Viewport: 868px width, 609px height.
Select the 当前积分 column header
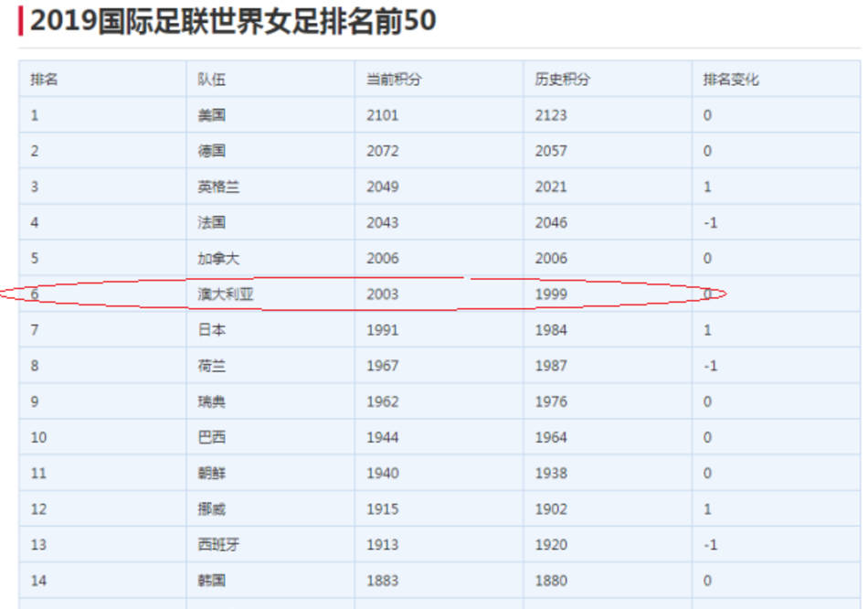[x=394, y=80]
